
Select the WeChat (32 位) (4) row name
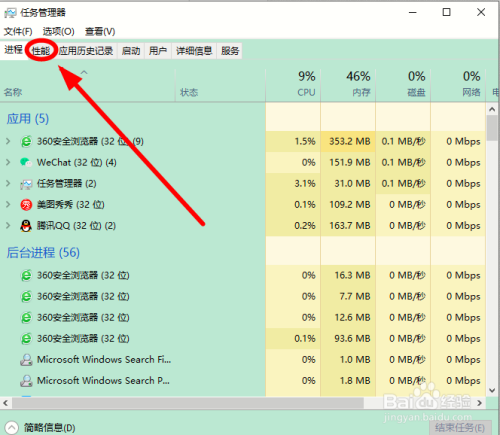click(x=77, y=163)
